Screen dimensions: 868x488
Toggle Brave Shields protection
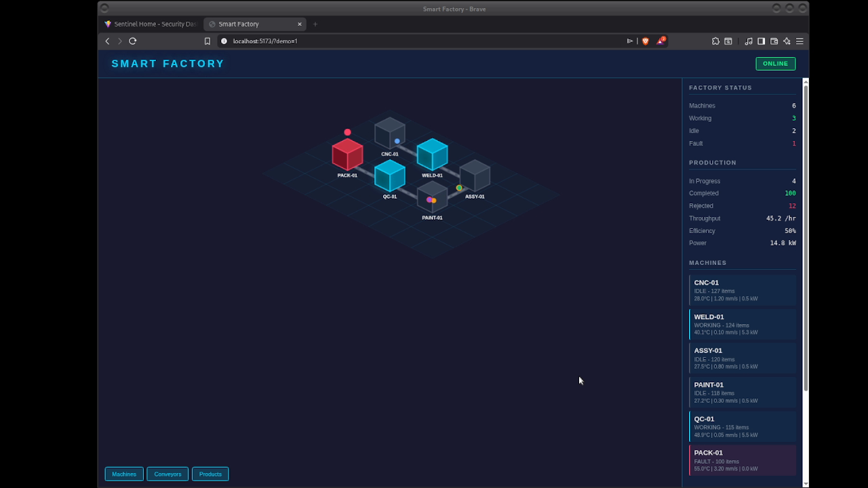tap(645, 41)
